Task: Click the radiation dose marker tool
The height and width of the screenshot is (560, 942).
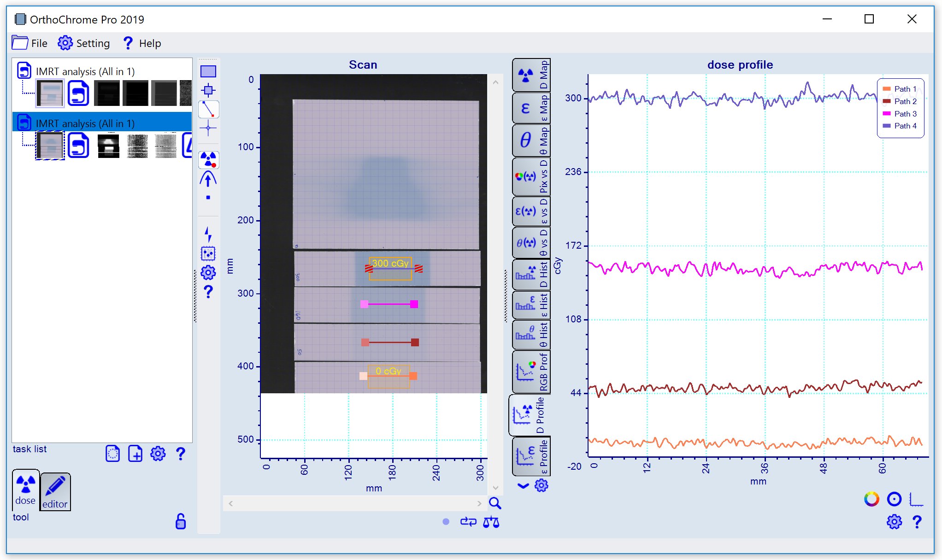Action: point(208,160)
